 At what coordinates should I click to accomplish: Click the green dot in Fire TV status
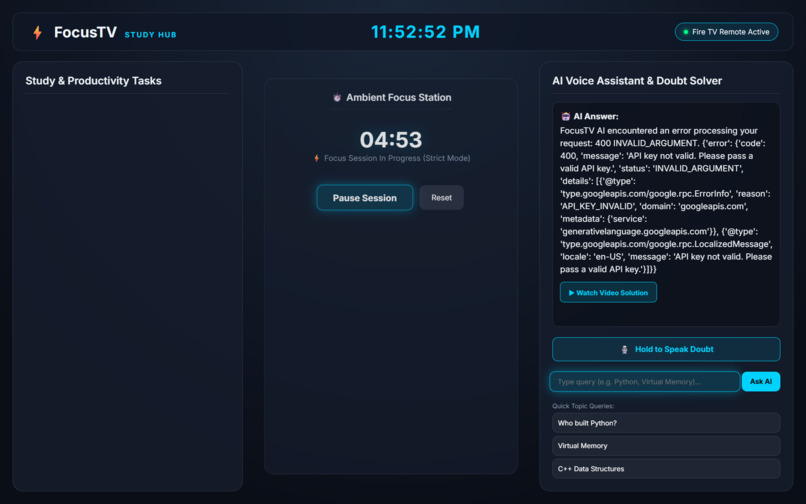(x=685, y=32)
